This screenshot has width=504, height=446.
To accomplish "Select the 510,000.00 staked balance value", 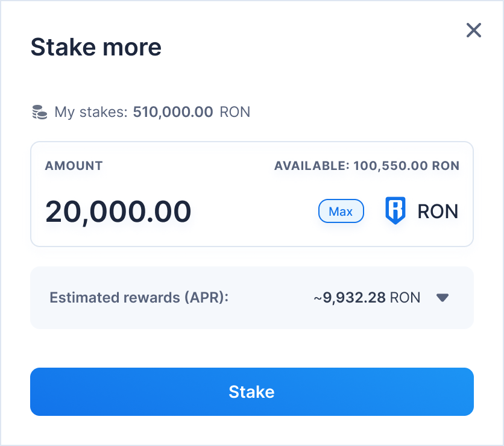I will (173, 111).
